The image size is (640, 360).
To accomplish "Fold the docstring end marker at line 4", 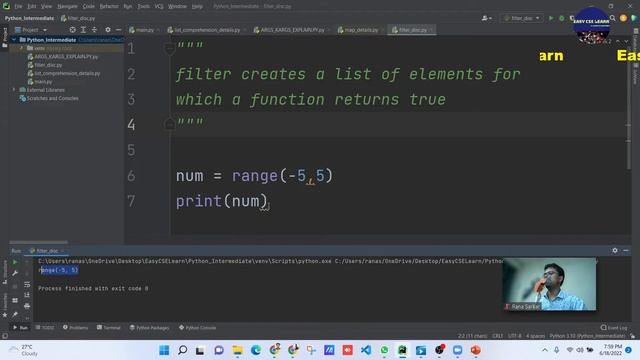I will click(169, 124).
